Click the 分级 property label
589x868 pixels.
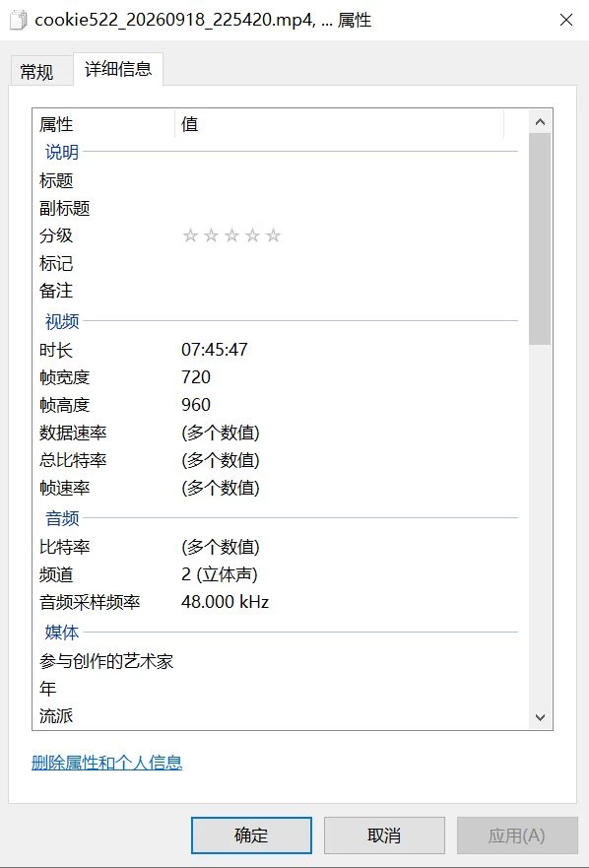[56, 236]
